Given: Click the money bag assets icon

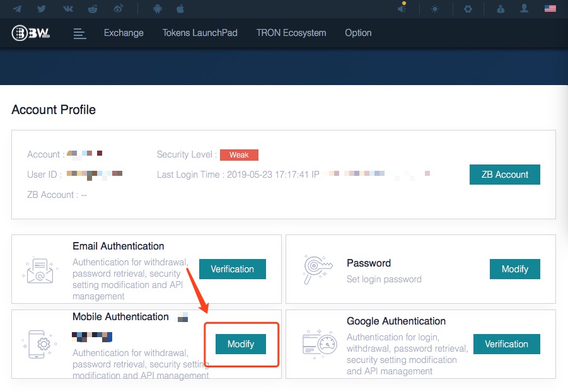Looking at the screenshot, I should point(501,9).
